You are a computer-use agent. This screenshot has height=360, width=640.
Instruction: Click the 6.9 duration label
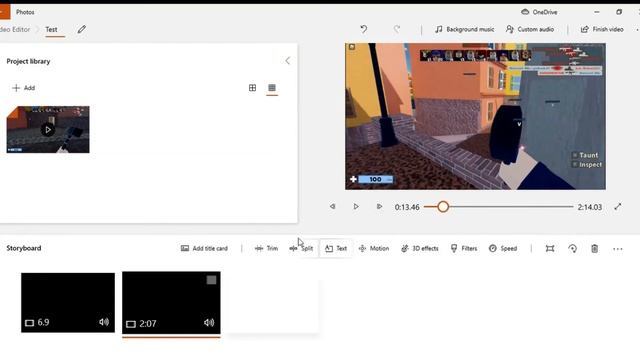point(43,322)
